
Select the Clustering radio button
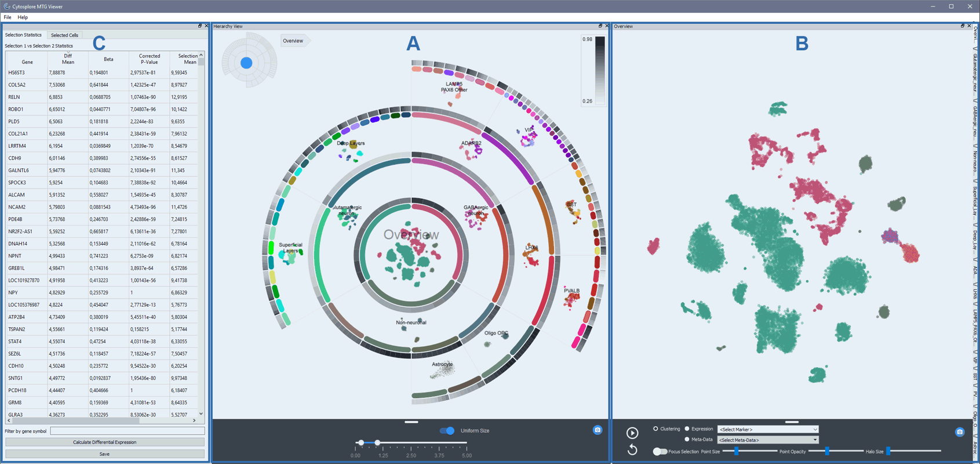pyautogui.click(x=655, y=429)
